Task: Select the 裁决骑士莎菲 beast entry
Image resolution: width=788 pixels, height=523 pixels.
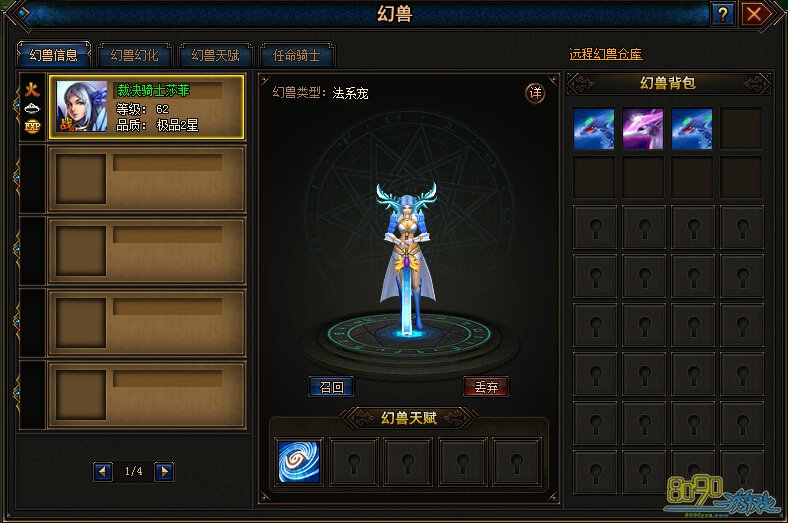Action: (x=146, y=107)
